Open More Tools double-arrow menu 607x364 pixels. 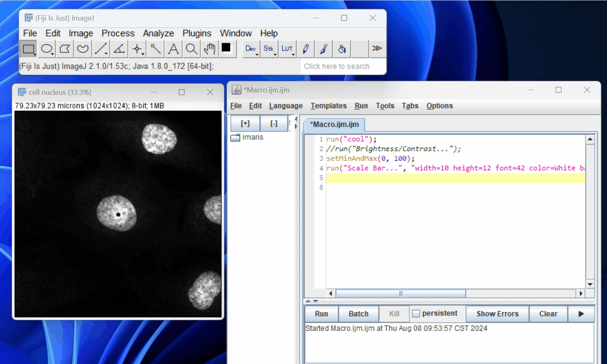[x=377, y=49]
